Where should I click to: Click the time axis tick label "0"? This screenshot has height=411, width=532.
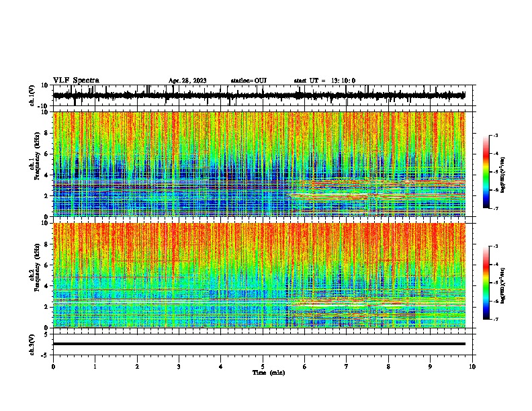pyautogui.click(x=53, y=366)
